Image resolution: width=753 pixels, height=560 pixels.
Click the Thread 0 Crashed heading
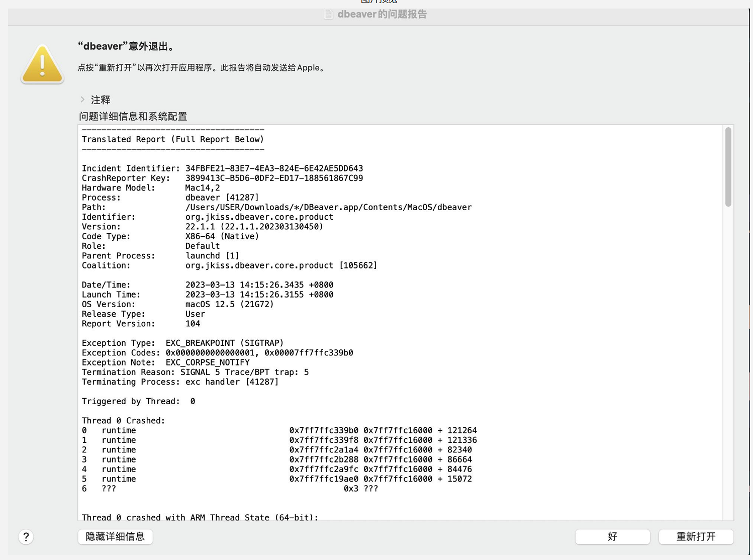[123, 420]
